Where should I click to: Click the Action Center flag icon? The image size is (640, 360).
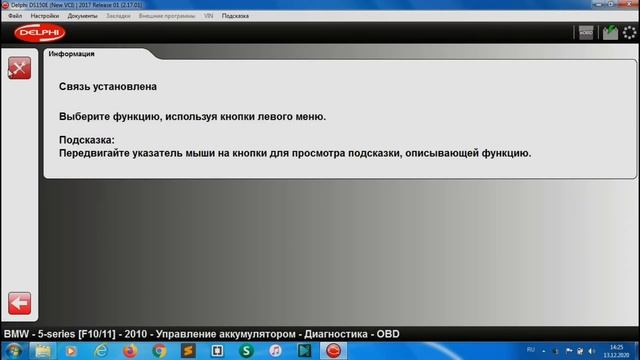coord(569,351)
